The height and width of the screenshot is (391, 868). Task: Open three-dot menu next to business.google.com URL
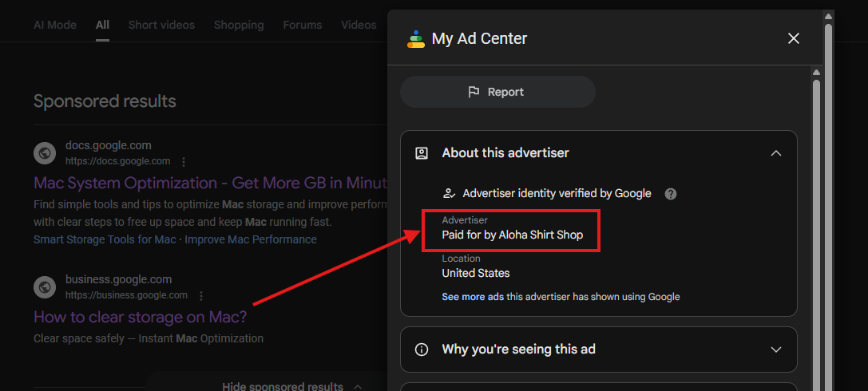pyautogui.click(x=201, y=296)
